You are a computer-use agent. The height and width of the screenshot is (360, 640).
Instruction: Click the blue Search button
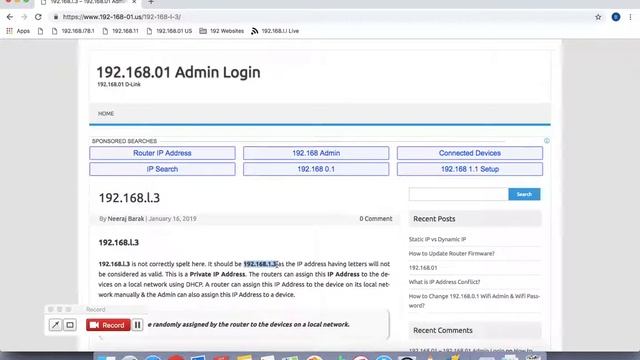tap(524, 194)
